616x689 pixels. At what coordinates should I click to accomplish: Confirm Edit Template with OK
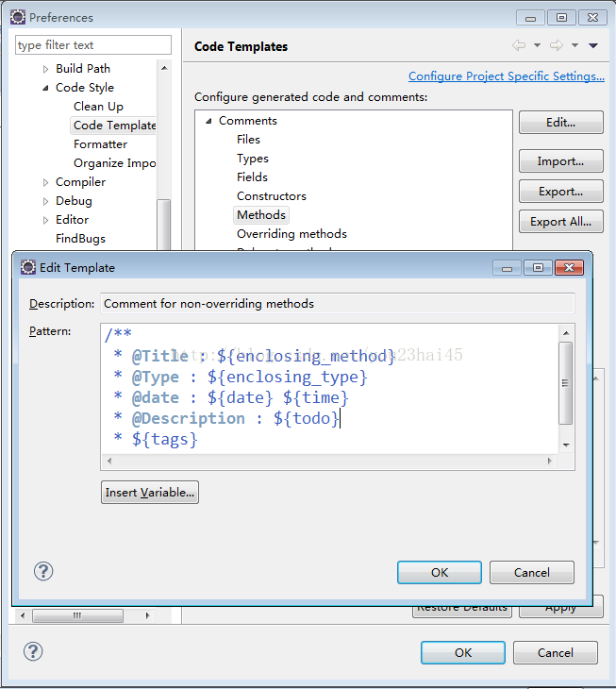point(440,573)
